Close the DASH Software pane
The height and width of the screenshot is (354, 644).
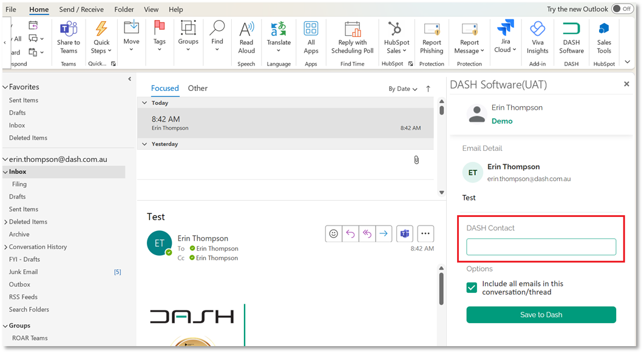click(x=626, y=84)
